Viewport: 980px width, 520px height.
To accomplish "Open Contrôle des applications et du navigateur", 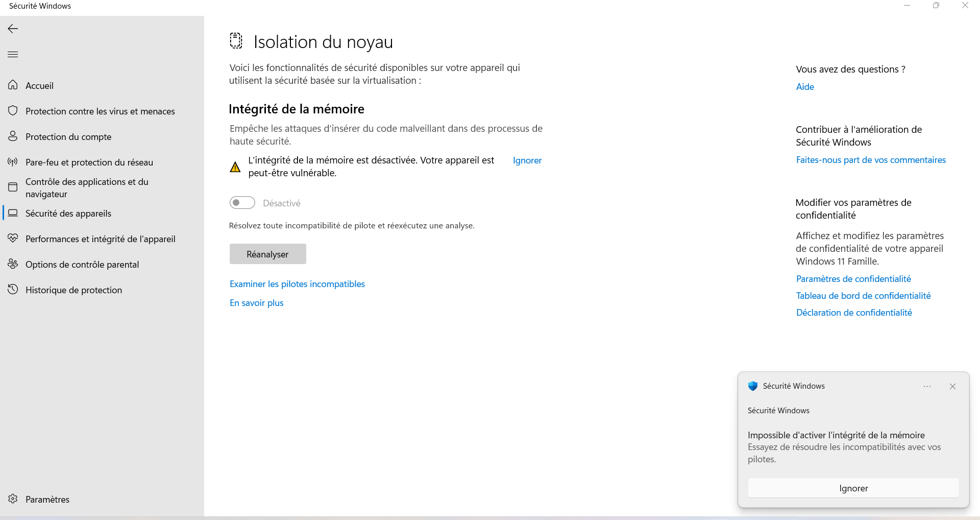I will [102, 187].
